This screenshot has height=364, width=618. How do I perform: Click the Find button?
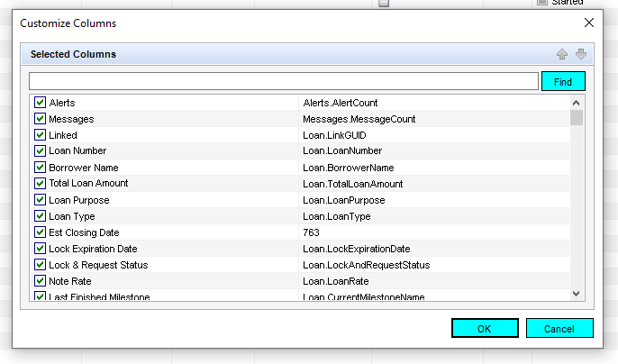(x=563, y=82)
